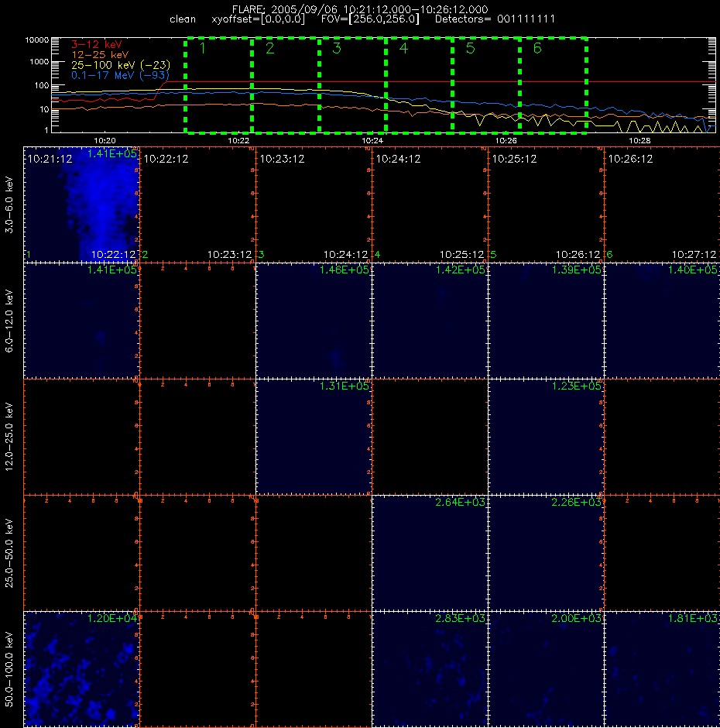720x728 pixels.
Task: Open the image labeled 1.46E+05
Action: tap(314, 321)
